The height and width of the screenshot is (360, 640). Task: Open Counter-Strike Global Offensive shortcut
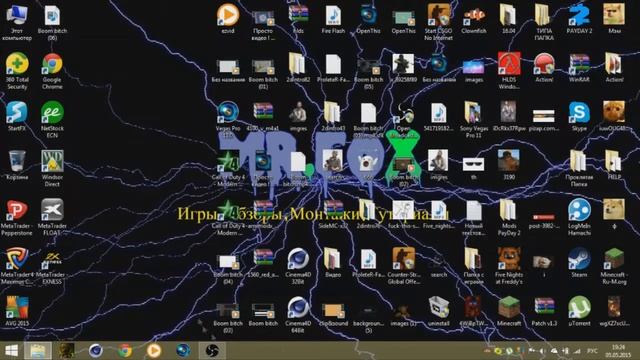(404, 266)
